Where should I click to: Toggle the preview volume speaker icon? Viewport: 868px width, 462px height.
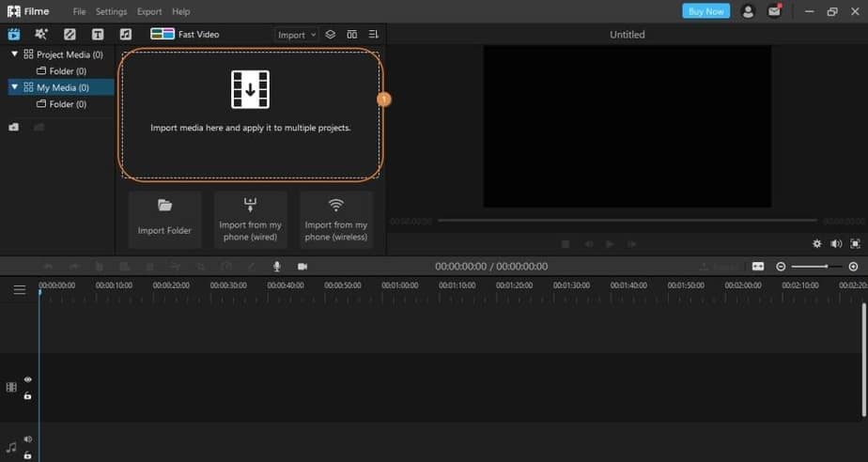coord(836,243)
